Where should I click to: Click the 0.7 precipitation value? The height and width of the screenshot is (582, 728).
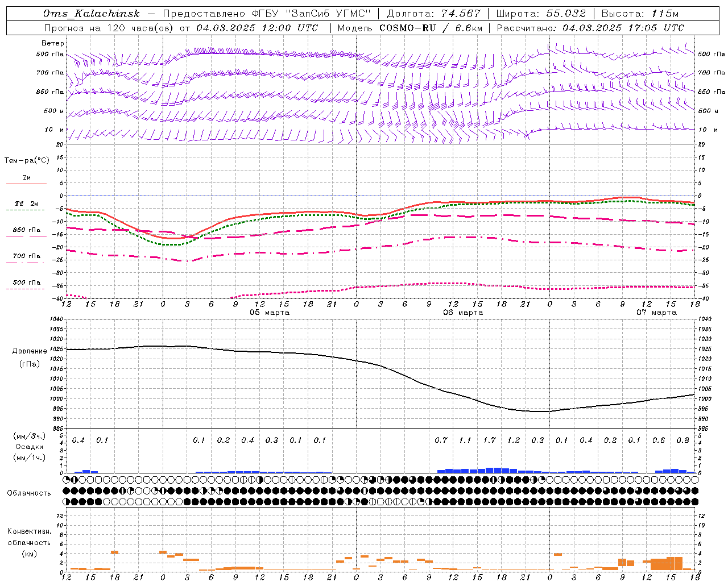pyautogui.click(x=441, y=440)
